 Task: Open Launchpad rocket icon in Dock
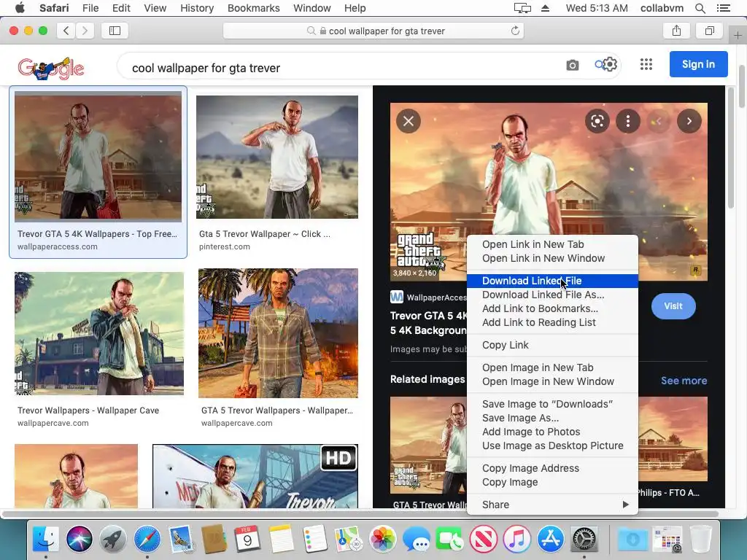point(113,539)
